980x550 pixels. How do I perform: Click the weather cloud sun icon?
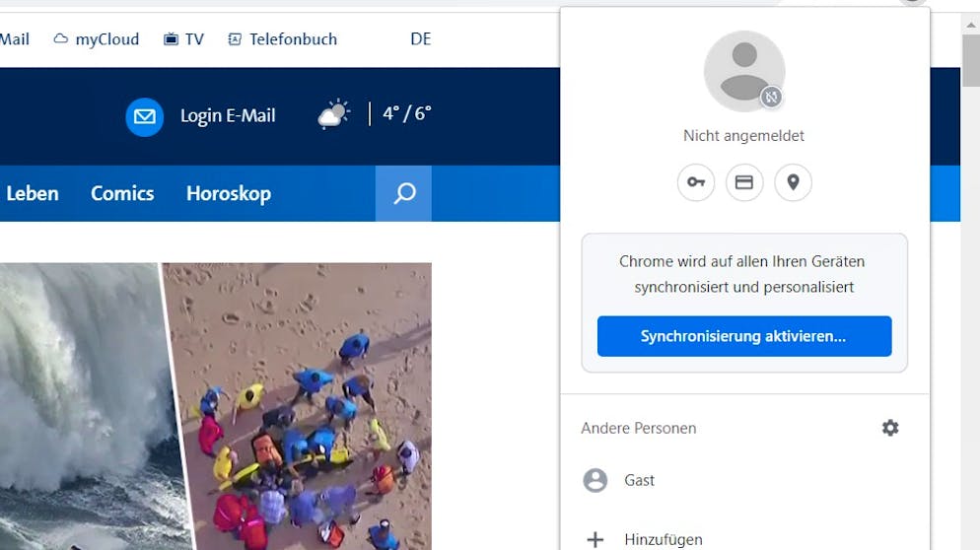334,113
